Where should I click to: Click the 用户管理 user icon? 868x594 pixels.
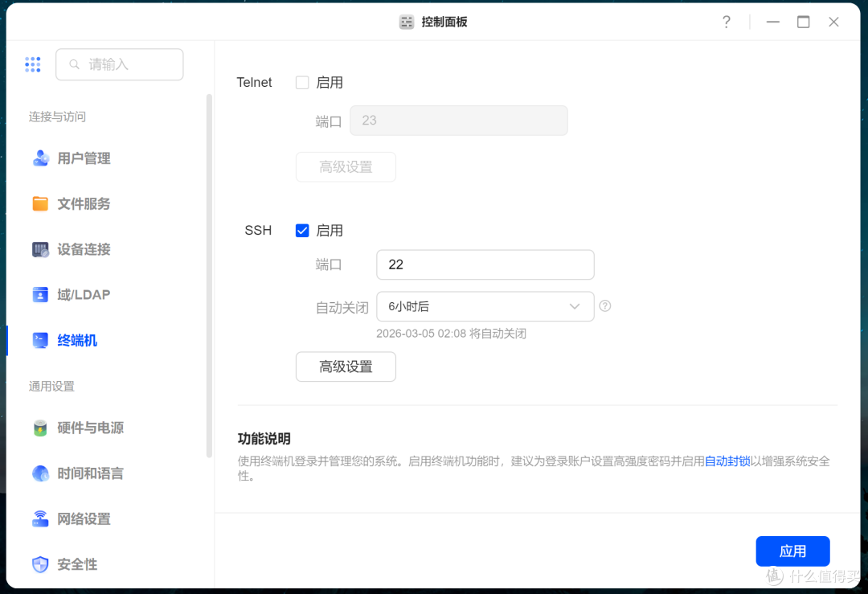40,158
